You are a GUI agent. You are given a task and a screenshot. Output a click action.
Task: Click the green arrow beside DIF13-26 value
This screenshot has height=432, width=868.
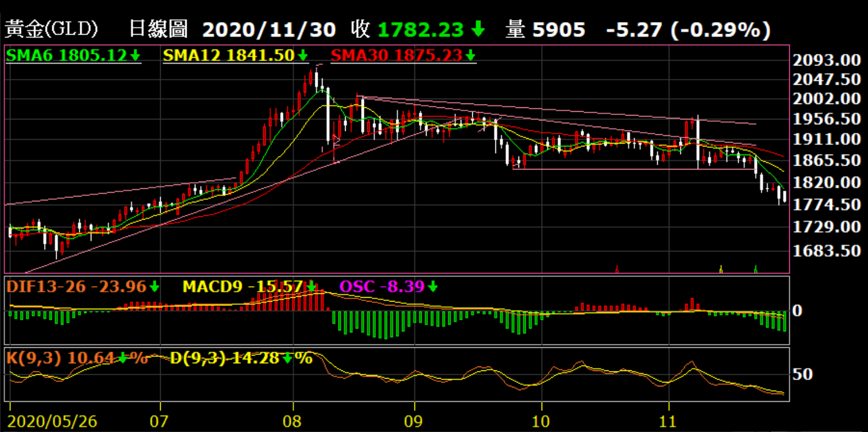pyautogui.click(x=154, y=287)
